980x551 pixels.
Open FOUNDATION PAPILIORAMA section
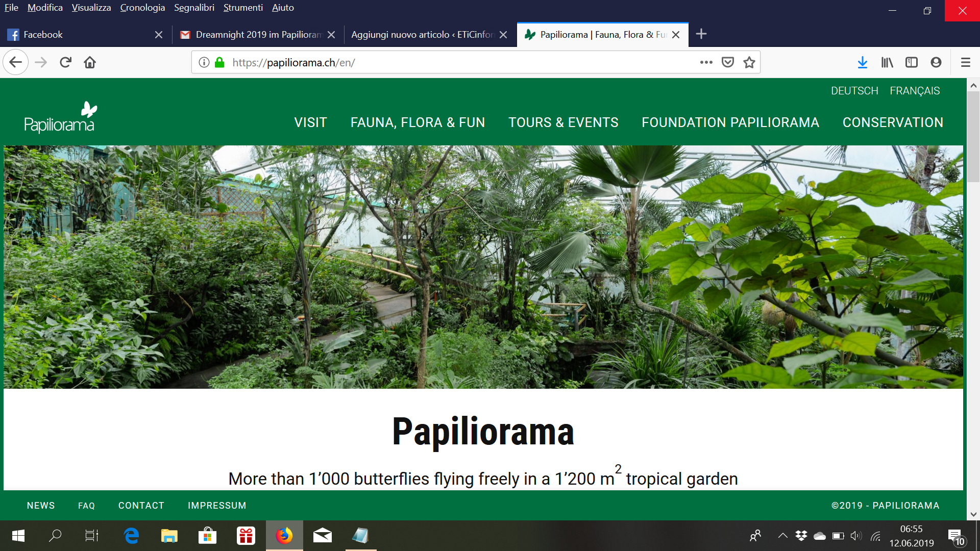[x=730, y=122]
